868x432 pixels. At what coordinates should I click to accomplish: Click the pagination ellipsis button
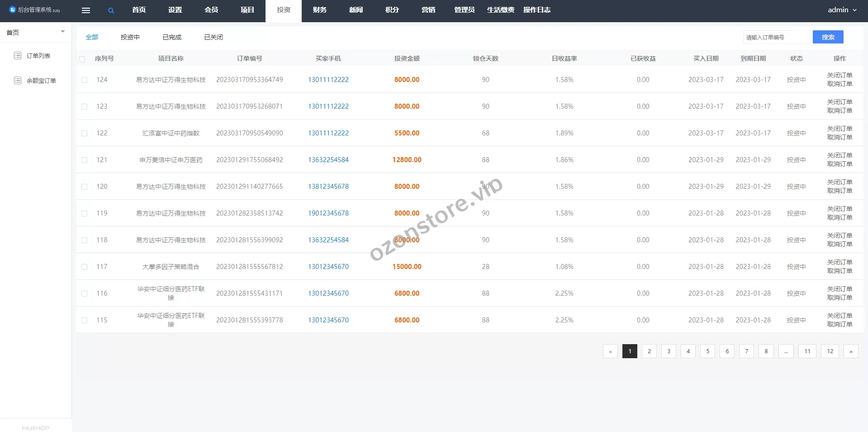(x=786, y=351)
